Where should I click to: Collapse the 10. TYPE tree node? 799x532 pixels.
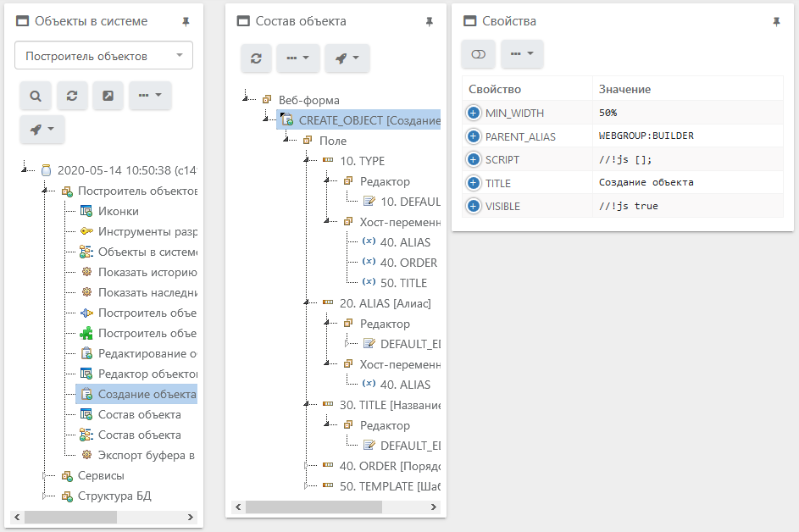(306, 161)
